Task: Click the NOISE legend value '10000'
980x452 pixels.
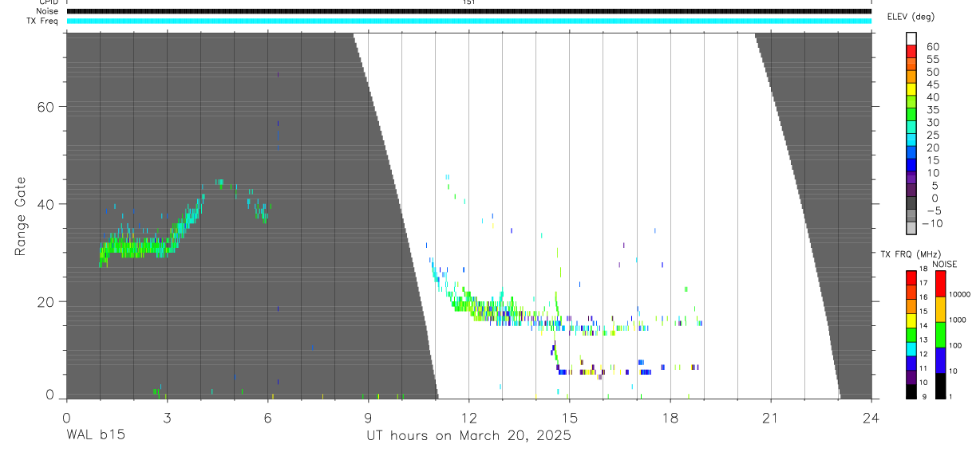Action: [959, 294]
